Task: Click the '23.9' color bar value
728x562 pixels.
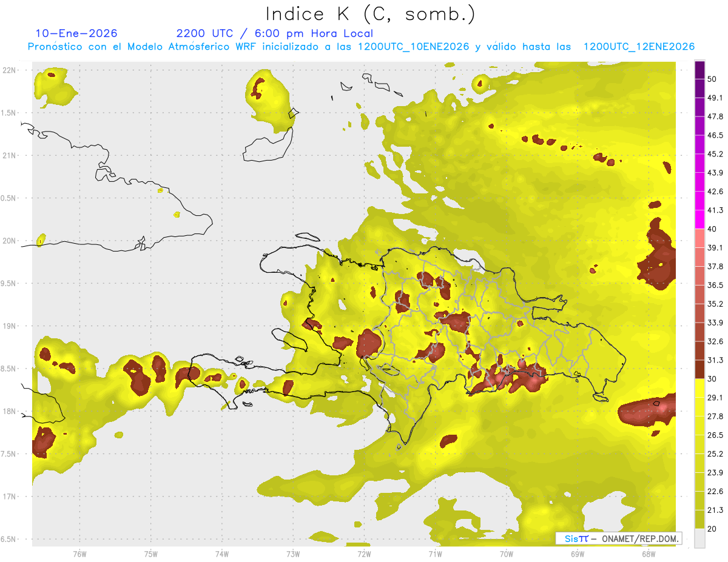Action: click(x=715, y=472)
